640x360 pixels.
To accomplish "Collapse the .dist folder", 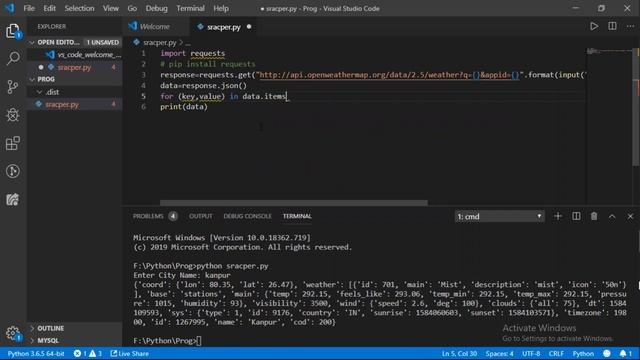I will click(40, 92).
